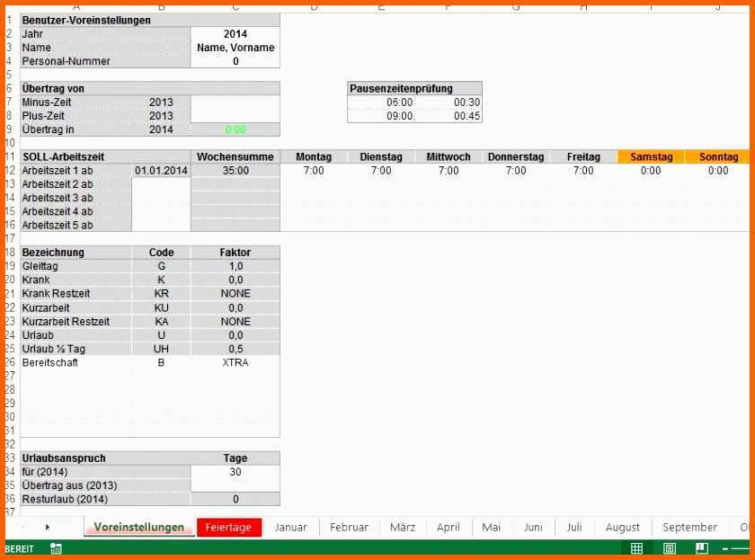Select the 'Arbeitszeit 2 ab' label cell
755x560 pixels.
click(76, 184)
